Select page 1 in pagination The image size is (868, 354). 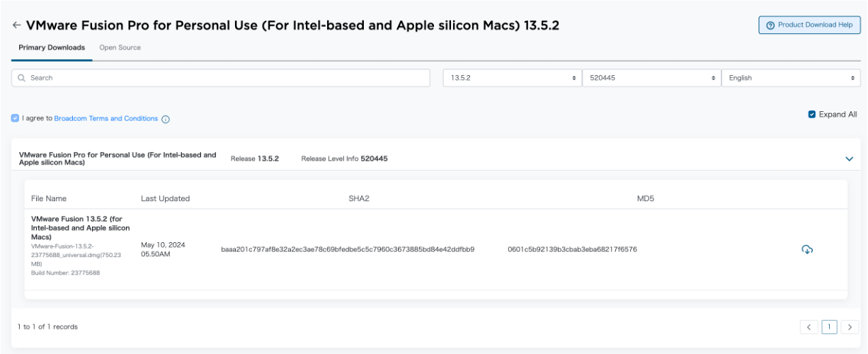tap(829, 327)
